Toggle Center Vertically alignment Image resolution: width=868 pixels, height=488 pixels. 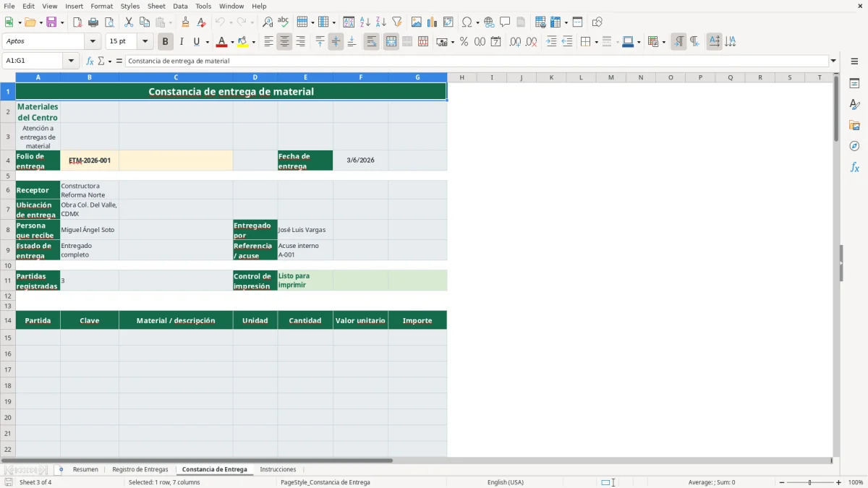(x=336, y=42)
